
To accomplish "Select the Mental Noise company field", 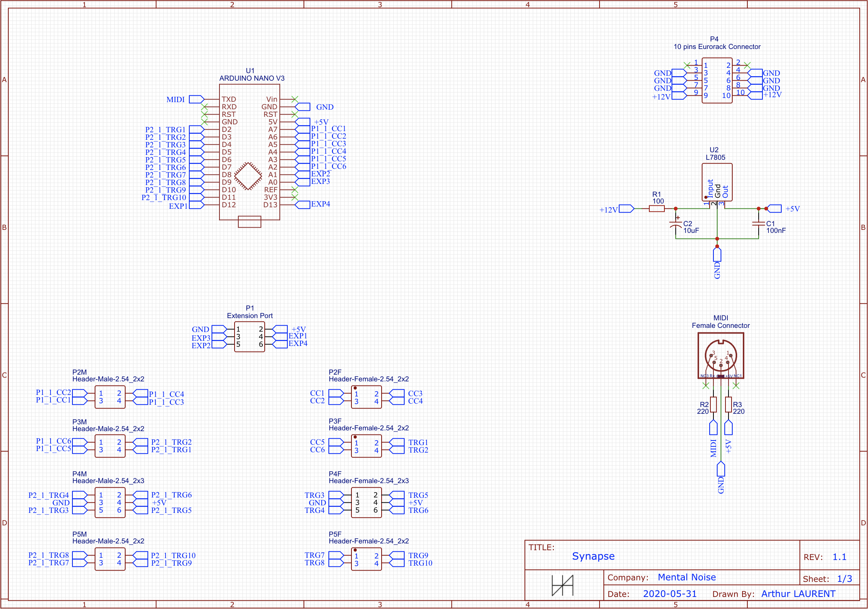I will [x=686, y=577].
